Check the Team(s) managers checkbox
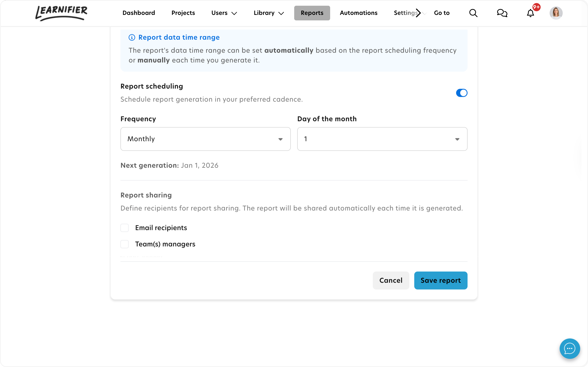This screenshot has height=367, width=588. [x=125, y=244]
